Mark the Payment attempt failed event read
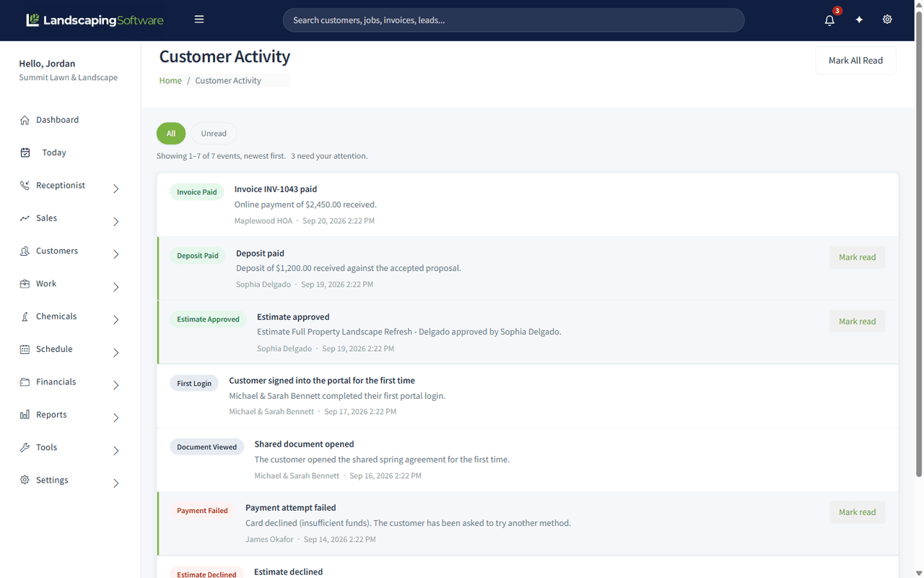Screen dimensions: 924x578 point(857,512)
